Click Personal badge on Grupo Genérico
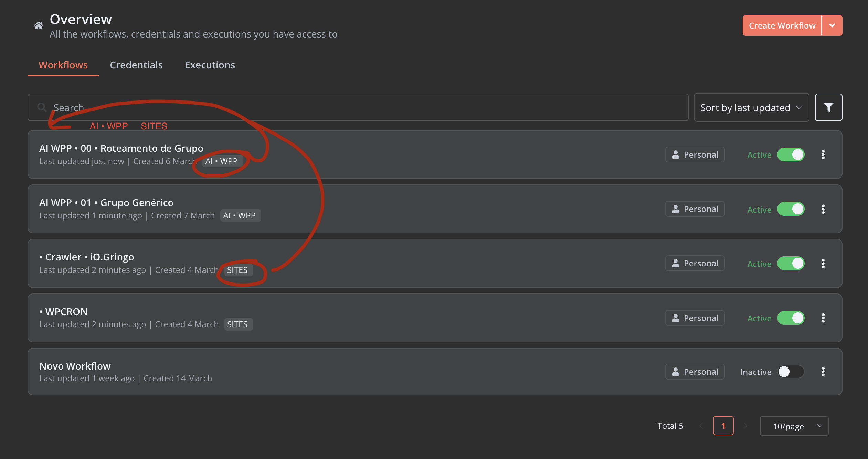The width and height of the screenshot is (868, 459). [x=695, y=209]
